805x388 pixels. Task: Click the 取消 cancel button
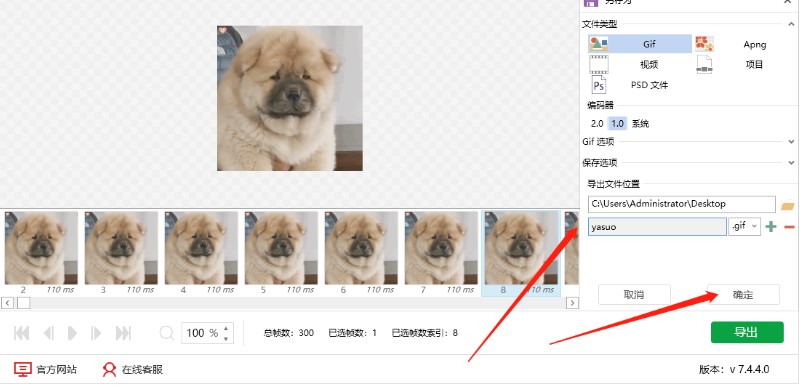(635, 295)
